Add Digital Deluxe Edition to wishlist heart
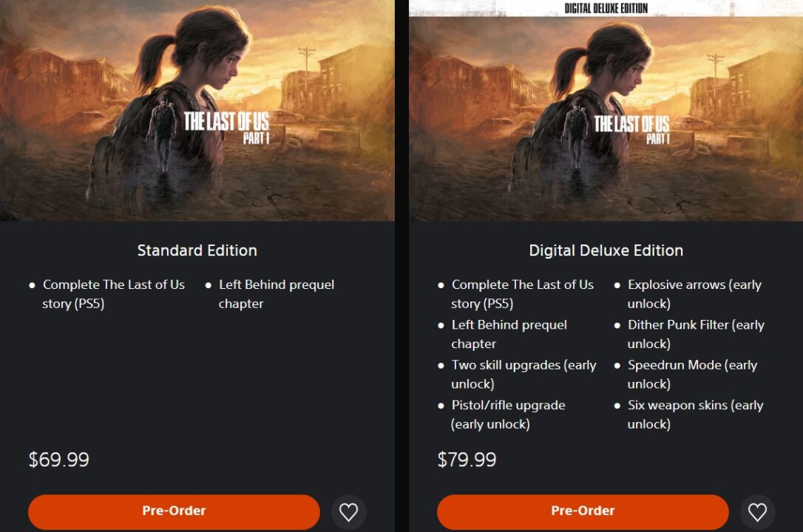Image resolution: width=803 pixels, height=532 pixels. [x=757, y=512]
